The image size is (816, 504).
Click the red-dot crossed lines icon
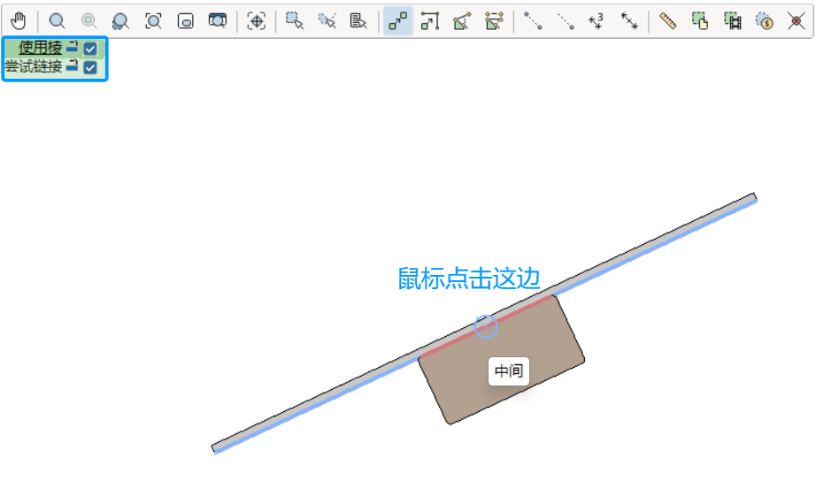(x=797, y=21)
